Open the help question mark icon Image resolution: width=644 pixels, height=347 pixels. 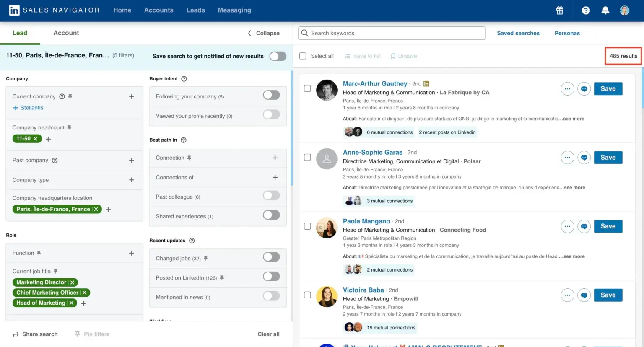(586, 10)
